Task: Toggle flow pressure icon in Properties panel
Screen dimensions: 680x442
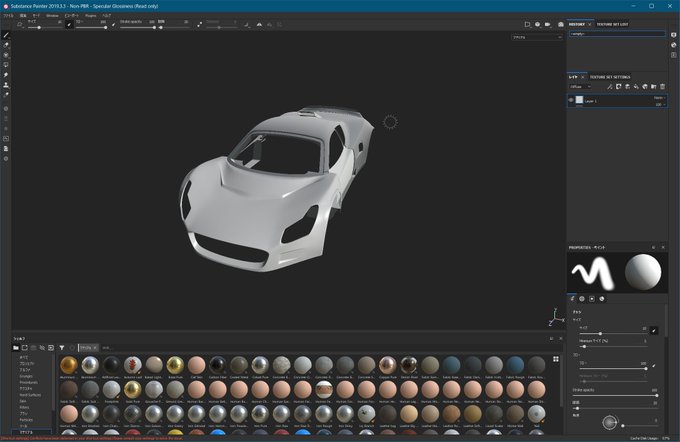Action: [x=654, y=366]
